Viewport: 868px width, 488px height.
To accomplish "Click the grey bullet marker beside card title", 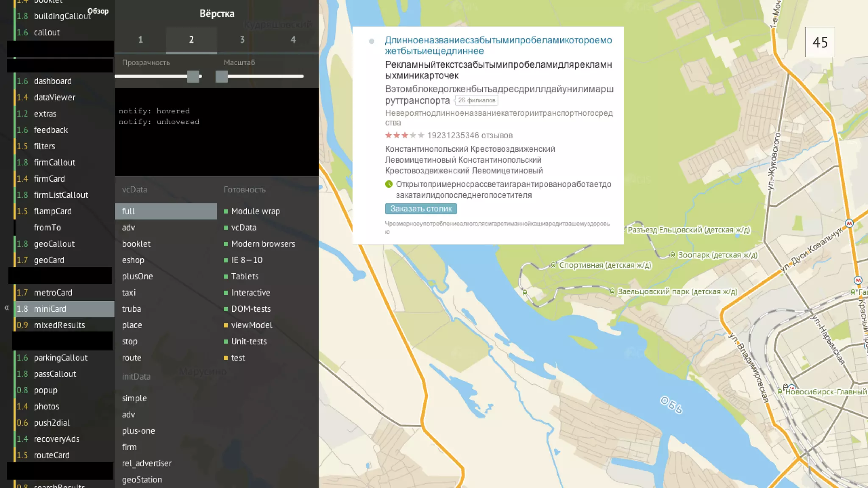I will [372, 42].
